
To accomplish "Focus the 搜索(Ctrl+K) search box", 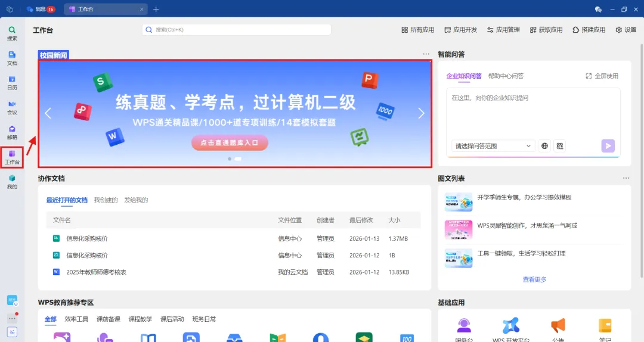I will (x=237, y=30).
